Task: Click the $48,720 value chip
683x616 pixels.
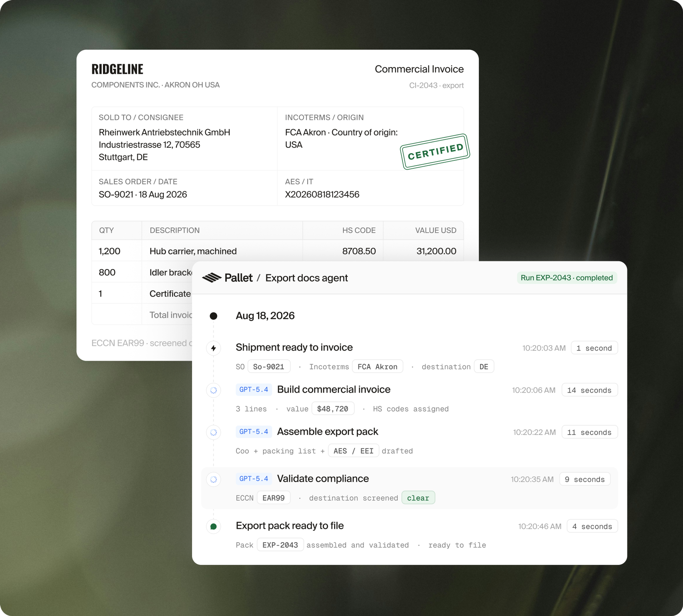Action: coord(333,409)
